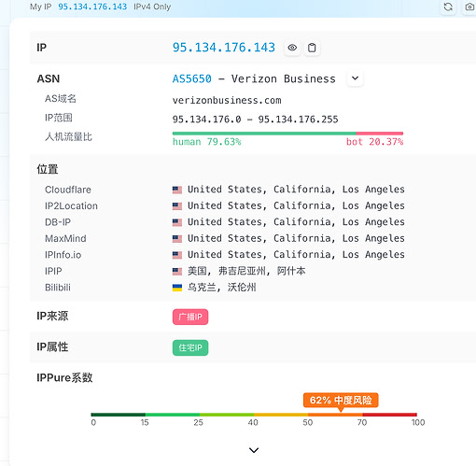Click the IPInfo.io row label
The height and width of the screenshot is (466, 476).
[x=63, y=255]
